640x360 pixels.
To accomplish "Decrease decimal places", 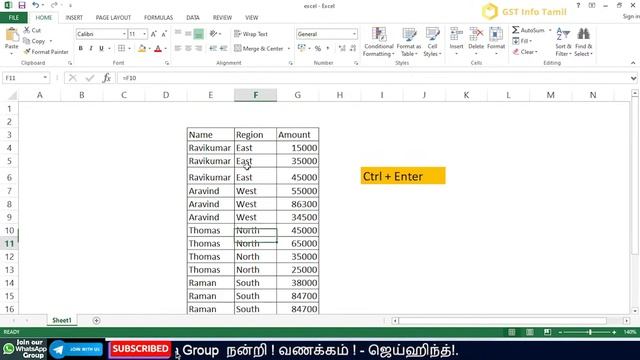I will point(353,49).
